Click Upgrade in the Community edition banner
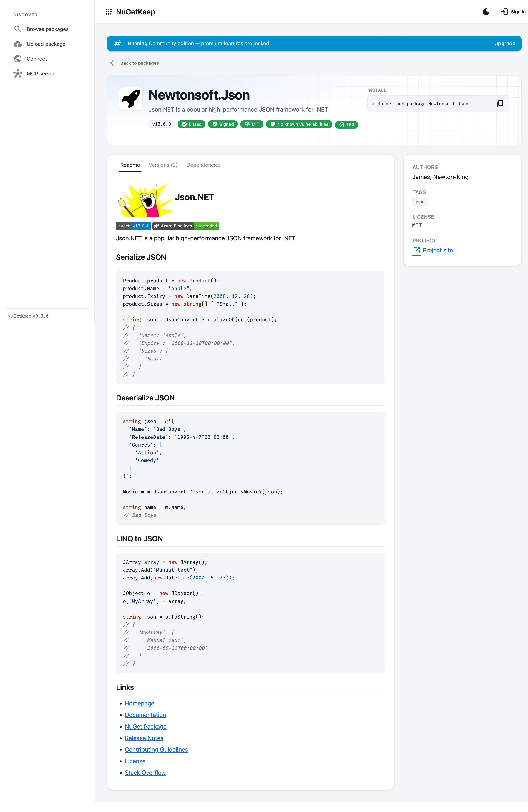The image size is (528, 812). click(x=504, y=43)
